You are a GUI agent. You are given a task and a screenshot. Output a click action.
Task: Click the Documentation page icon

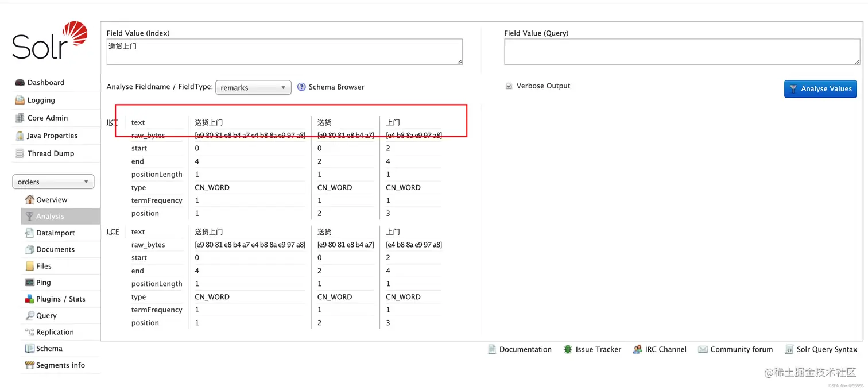[492, 349]
